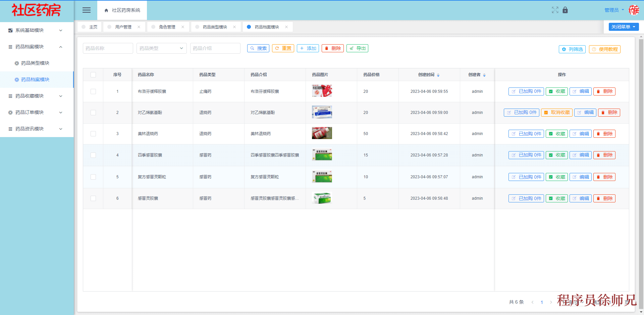Check the row checkbox for 美林退烧药
Viewport: 644px width, 315px height.
click(x=93, y=133)
